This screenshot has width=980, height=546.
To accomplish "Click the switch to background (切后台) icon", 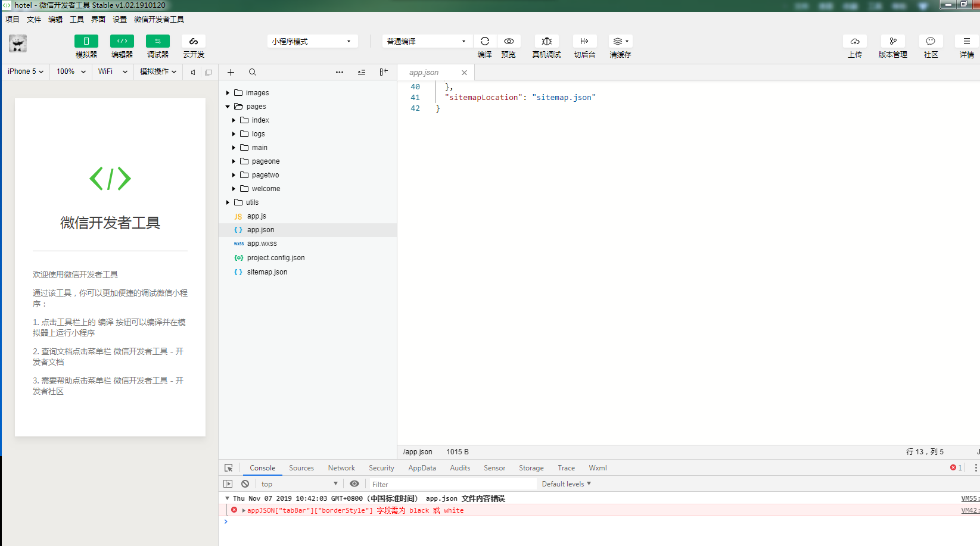I will [x=584, y=41].
